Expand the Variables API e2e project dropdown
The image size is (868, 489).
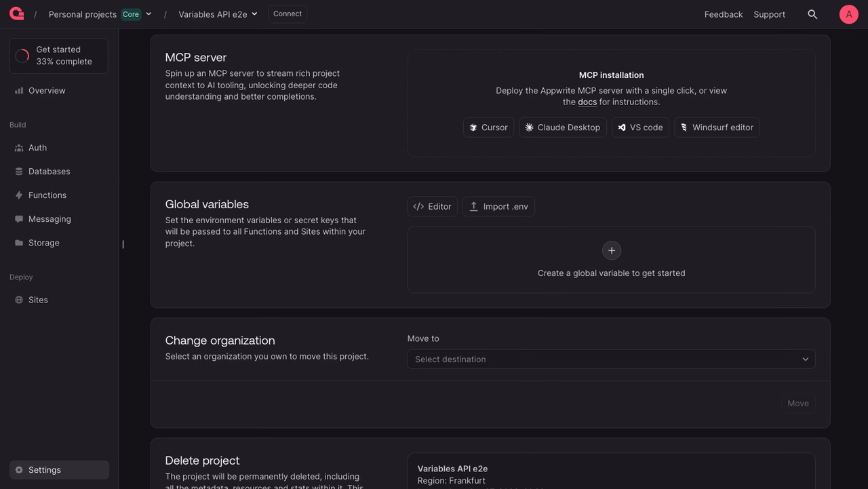pyautogui.click(x=254, y=14)
